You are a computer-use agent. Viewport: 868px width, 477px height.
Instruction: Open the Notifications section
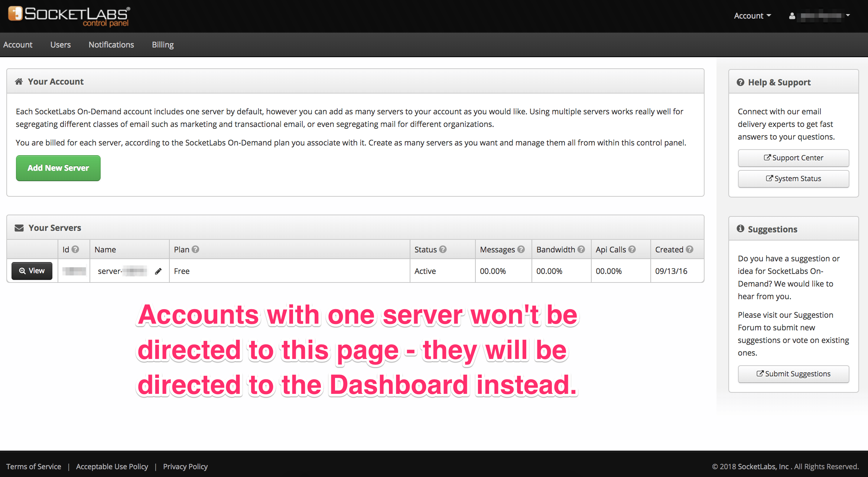tap(111, 45)
